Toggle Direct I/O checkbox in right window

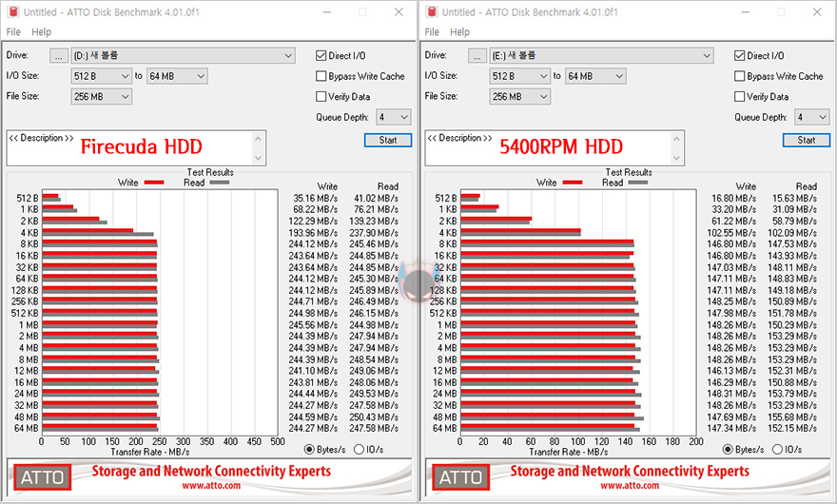[x=739, y=55]
